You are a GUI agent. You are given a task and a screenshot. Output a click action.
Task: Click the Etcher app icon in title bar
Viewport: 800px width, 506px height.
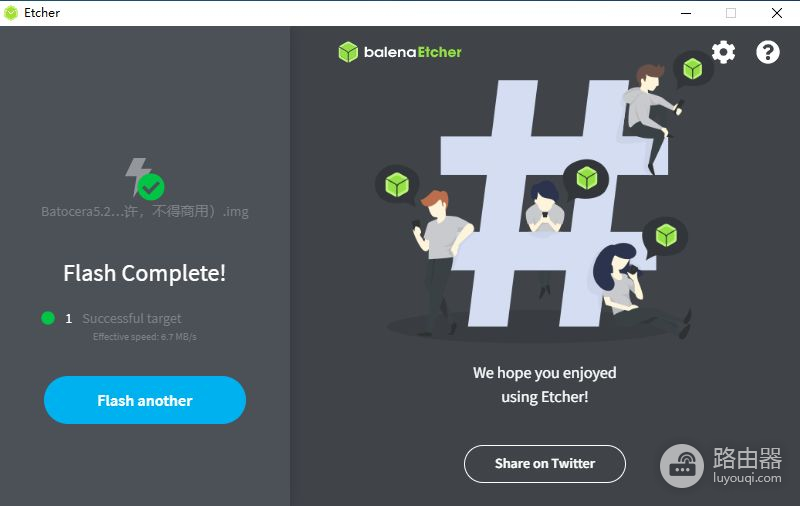(x=11, y=13)
